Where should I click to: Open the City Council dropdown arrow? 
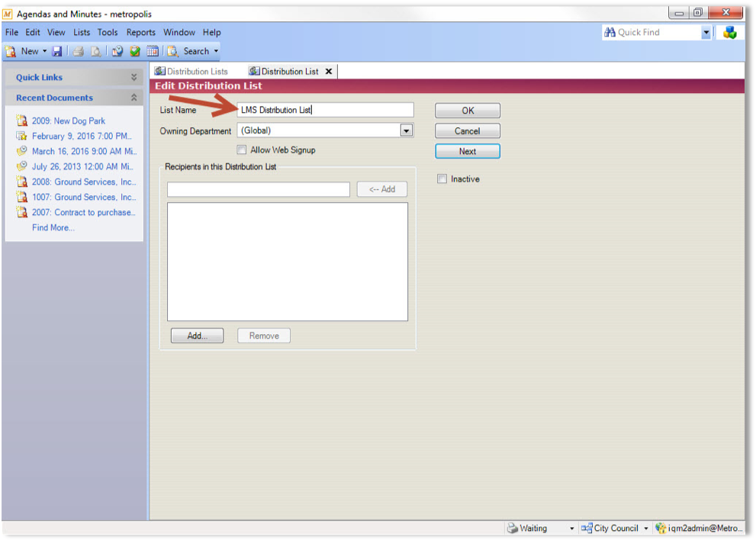(646, 529)
